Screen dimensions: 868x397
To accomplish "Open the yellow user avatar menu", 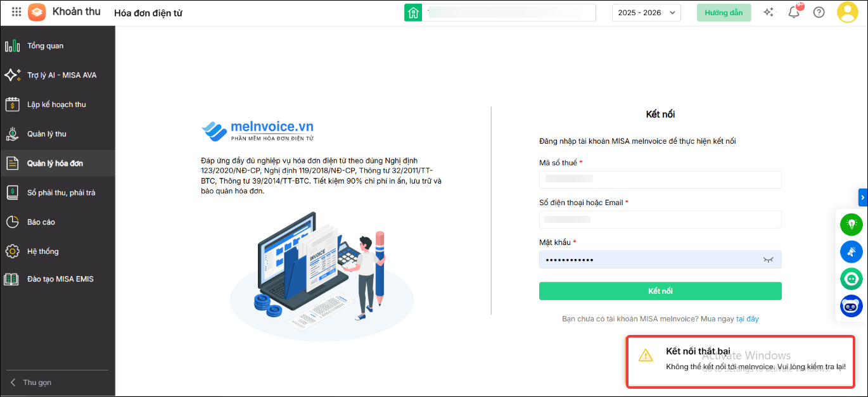I will pyautogui.click(x=847, y=12).
